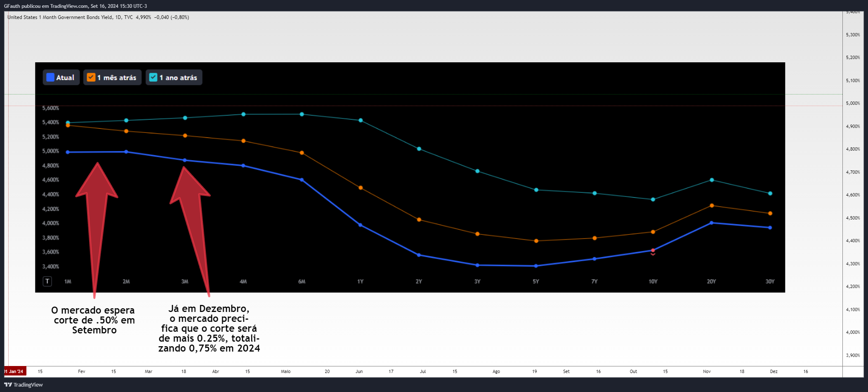This screenshot has width=868, height=392.
Task: Toggle the Atual series checkbox
Action: (x=50, y=77)
